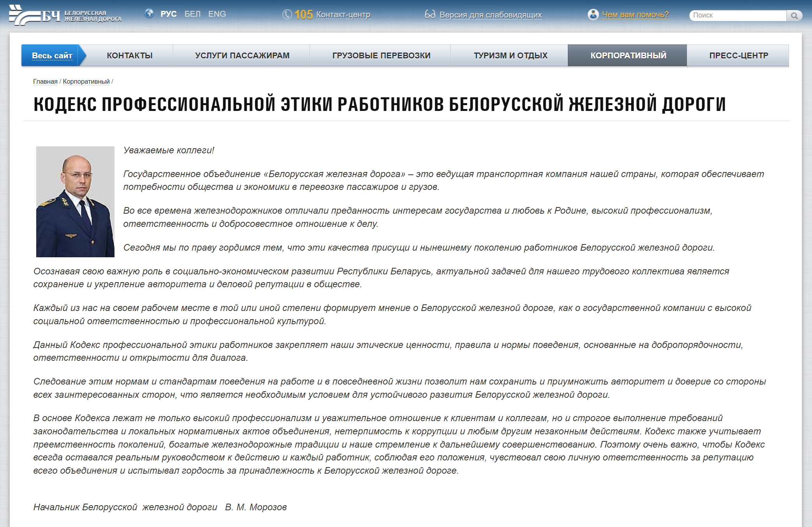The image size is (812, 527).
Task: Open ГРУЗОВЫЕ ПЕРЕВОЗКИ menu item
Action: 380,55
